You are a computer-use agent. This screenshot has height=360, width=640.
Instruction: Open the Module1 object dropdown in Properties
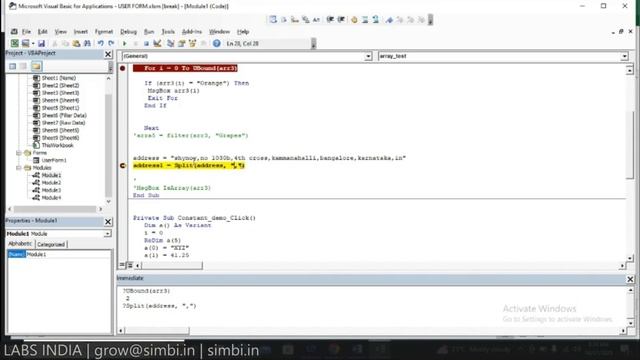(x=107, y=233)
